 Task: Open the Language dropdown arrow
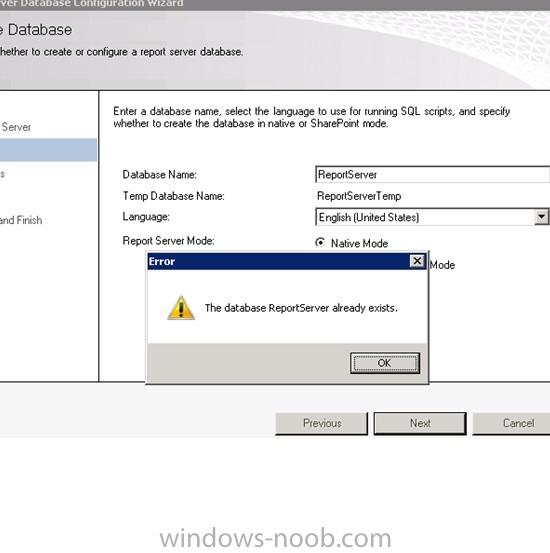542,217
